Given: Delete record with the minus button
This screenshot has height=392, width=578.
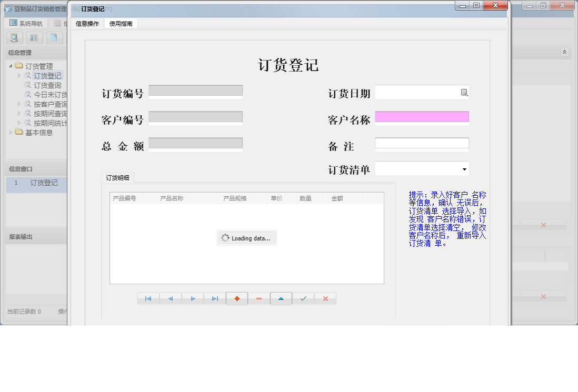Looking at the screenshot, I should (x=259, y=299).
